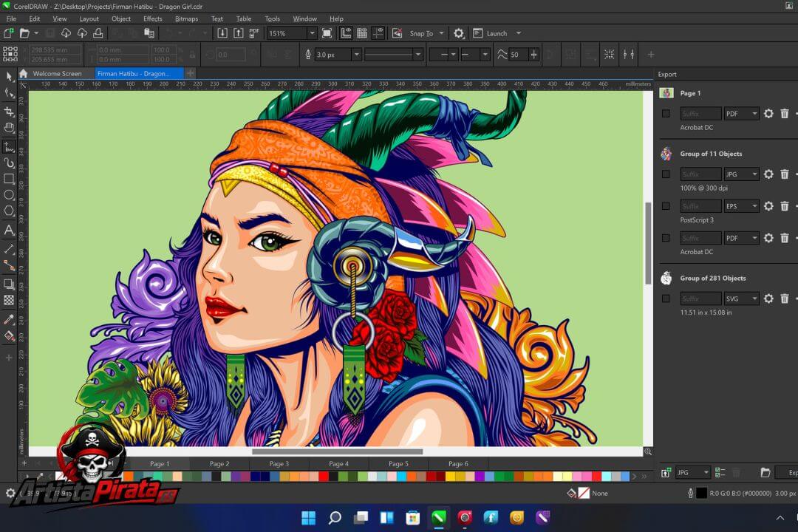Select the Rectangle tool
This screenshot has height=532, width=798.
tap(9, 179)
